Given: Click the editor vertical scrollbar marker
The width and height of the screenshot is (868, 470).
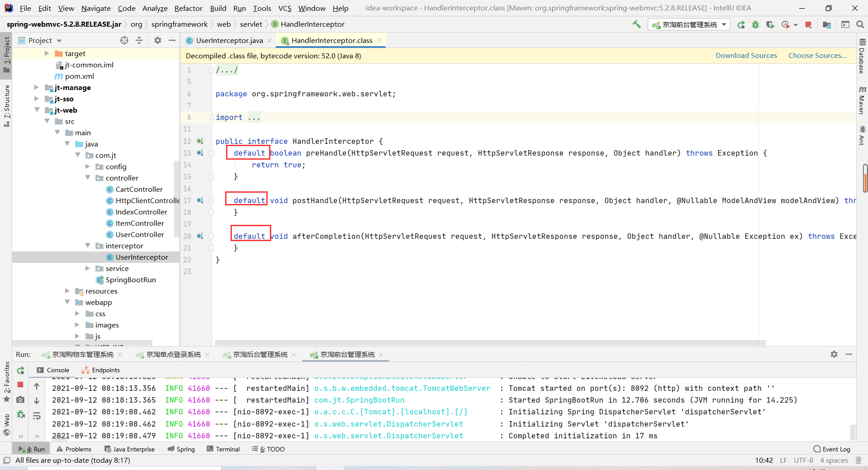Looking at the screenshot, I should [x=865, y=178].
